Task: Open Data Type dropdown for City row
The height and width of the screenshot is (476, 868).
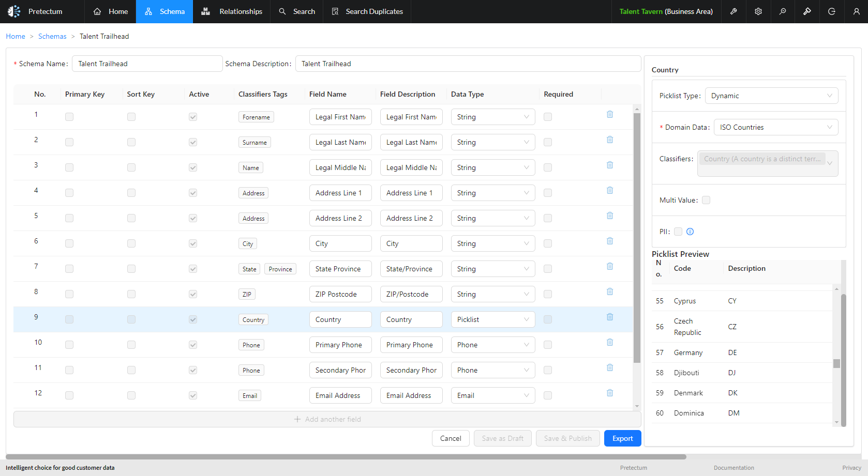Action: tap(492, 243)
